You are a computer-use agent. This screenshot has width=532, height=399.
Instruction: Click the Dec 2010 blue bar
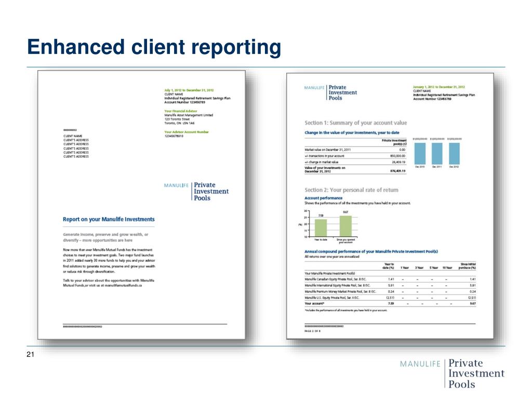(x=420, y=154)
